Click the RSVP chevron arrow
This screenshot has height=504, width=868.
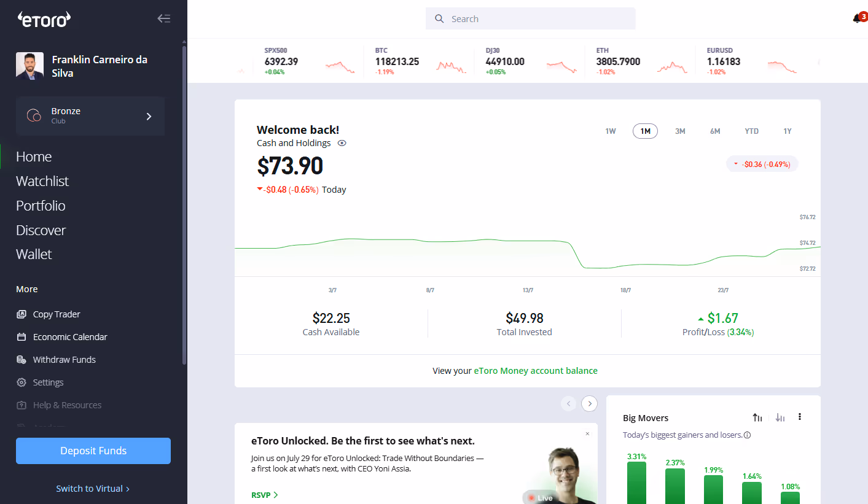click(276, 495)
